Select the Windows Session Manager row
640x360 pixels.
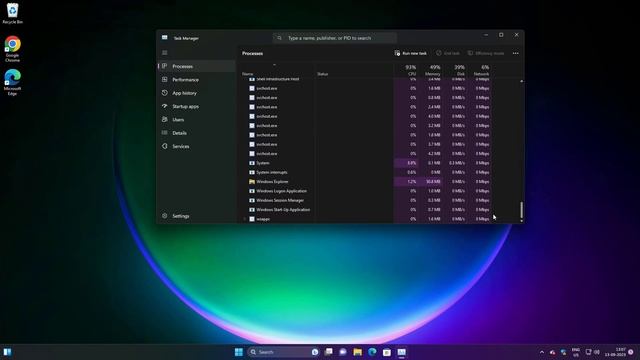tap(366, 200)
